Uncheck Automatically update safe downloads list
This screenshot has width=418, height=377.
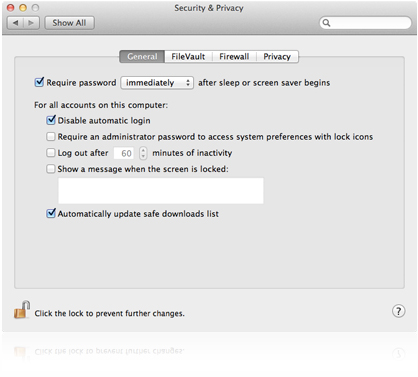(x=51, y=213)
